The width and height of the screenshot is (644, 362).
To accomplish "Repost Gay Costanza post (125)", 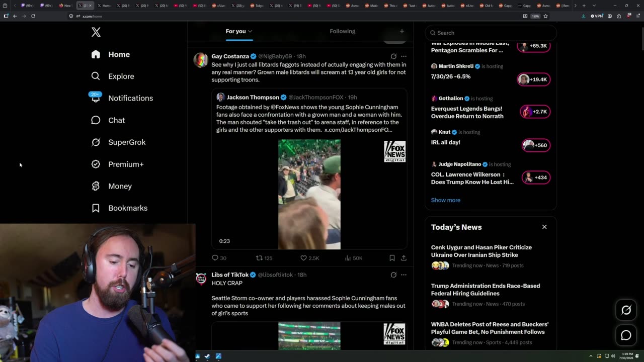I will click(264, 258).
